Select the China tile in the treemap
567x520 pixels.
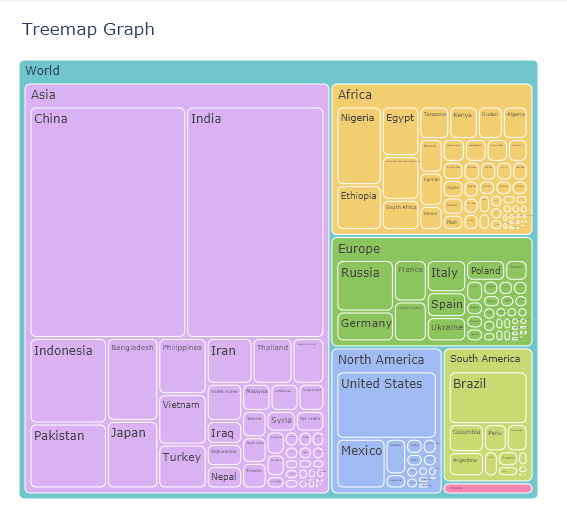click(108, 222)
